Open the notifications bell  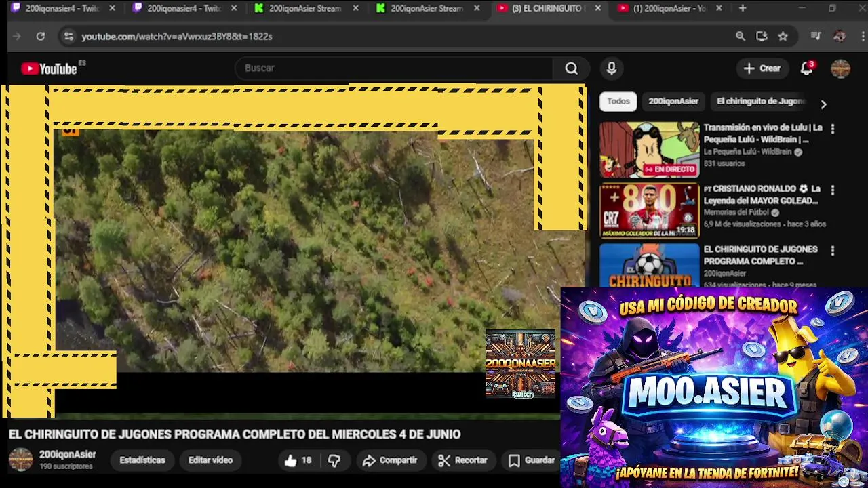pyautogui.click(x=806, y=68)
